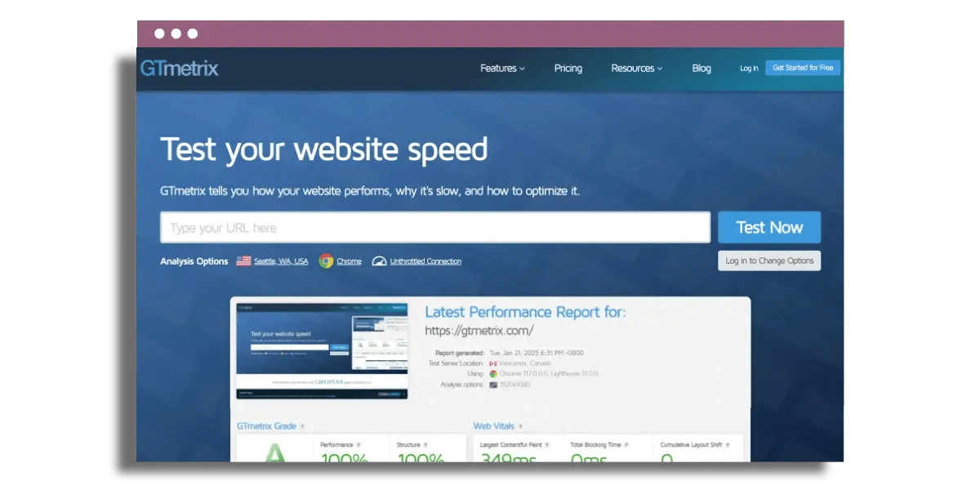
Task: Click the Chrome icon beside Chrome 117.0.0.0
Action: tap(494, 374)
